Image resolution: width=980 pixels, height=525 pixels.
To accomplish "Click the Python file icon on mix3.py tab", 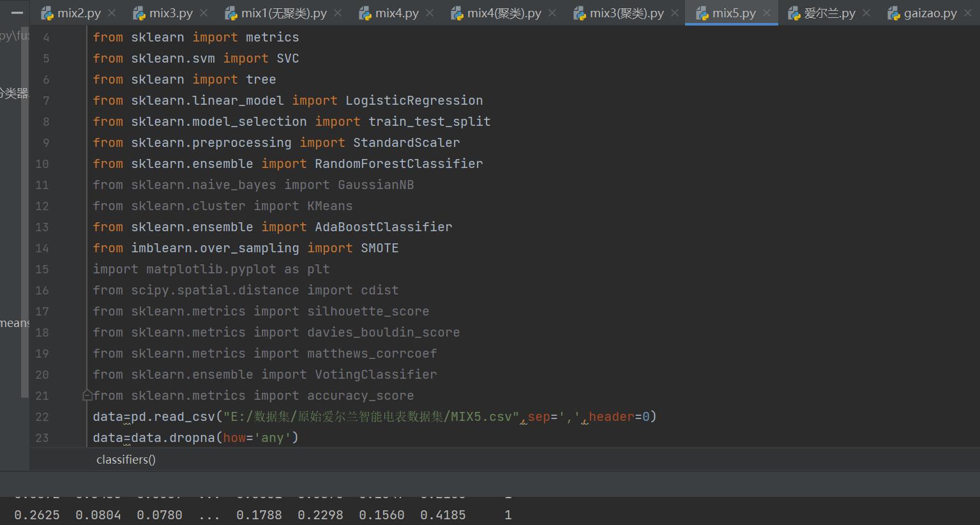I will pos(139,13).
